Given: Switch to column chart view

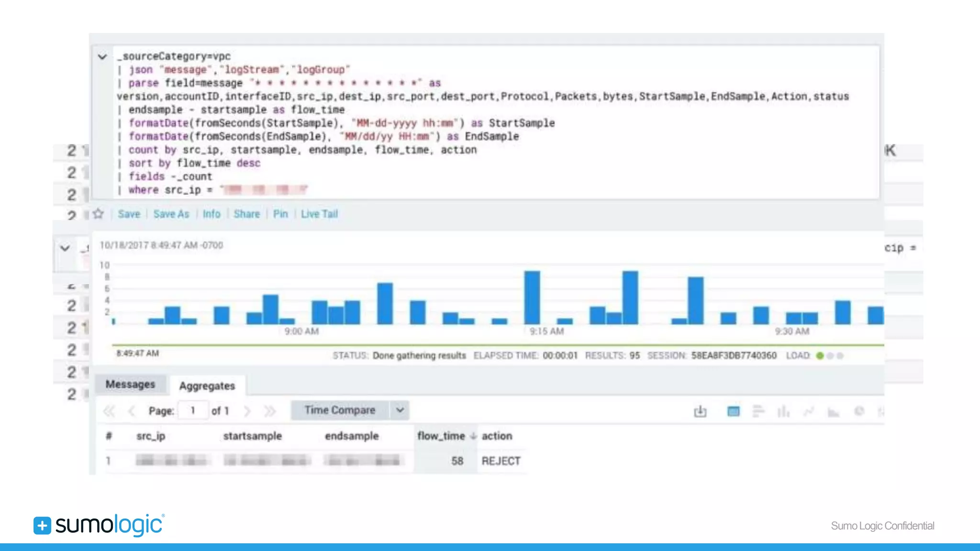Looking at the screenshot, I should [x=783, y=411].
